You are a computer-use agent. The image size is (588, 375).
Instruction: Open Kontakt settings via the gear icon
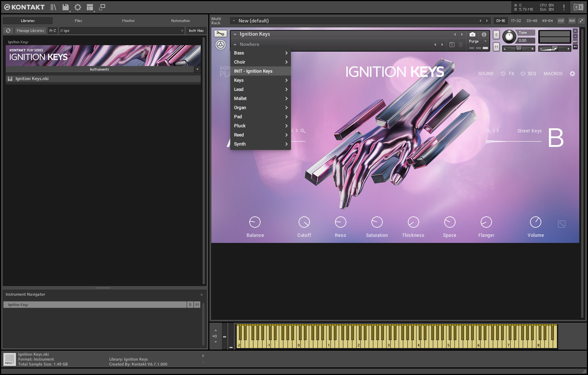click(77, 7)
